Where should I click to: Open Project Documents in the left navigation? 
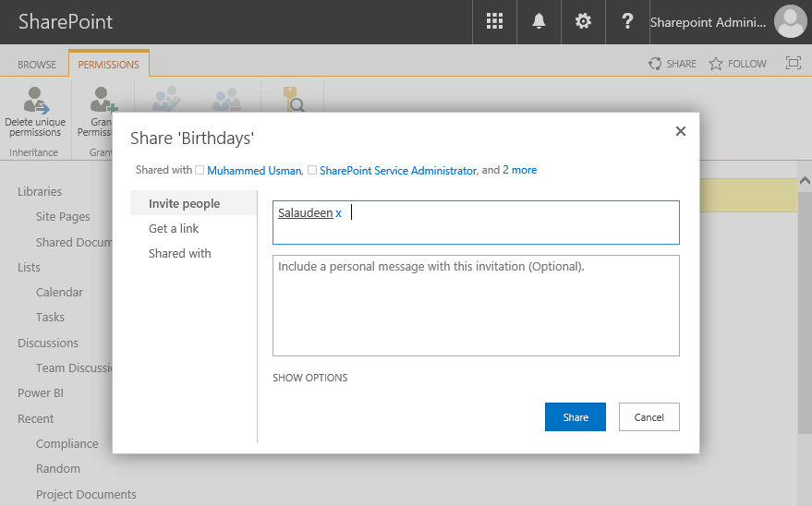pos(86,494)
